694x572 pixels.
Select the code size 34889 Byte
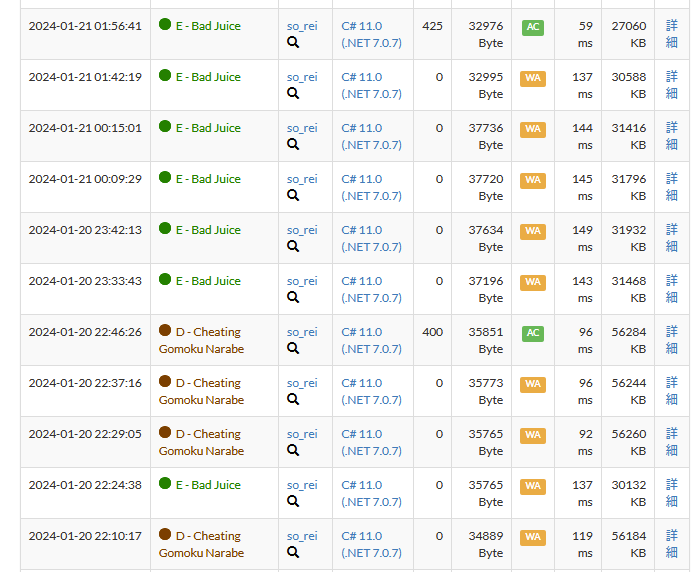[x=486, y=545]
